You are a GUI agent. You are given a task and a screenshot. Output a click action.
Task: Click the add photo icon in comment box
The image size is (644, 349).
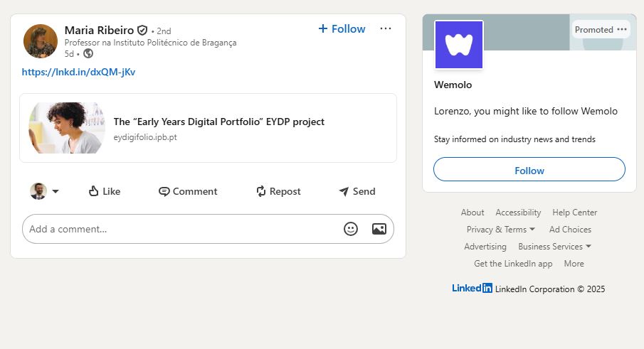click(379, 229)
